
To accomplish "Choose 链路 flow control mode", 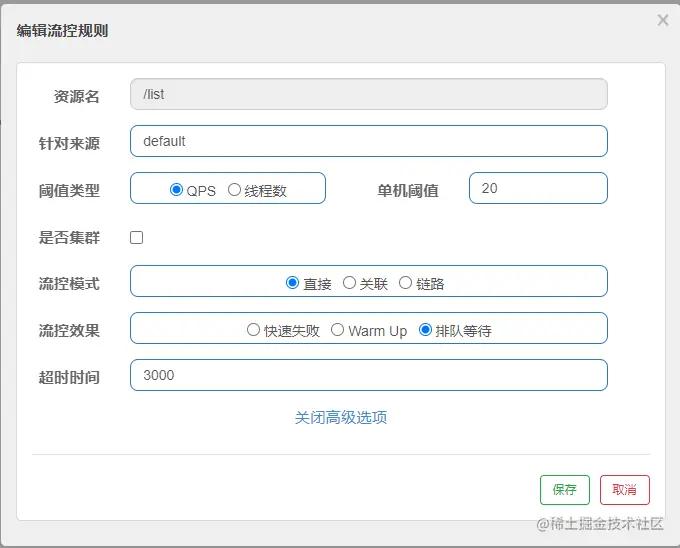I will [405, 283].
